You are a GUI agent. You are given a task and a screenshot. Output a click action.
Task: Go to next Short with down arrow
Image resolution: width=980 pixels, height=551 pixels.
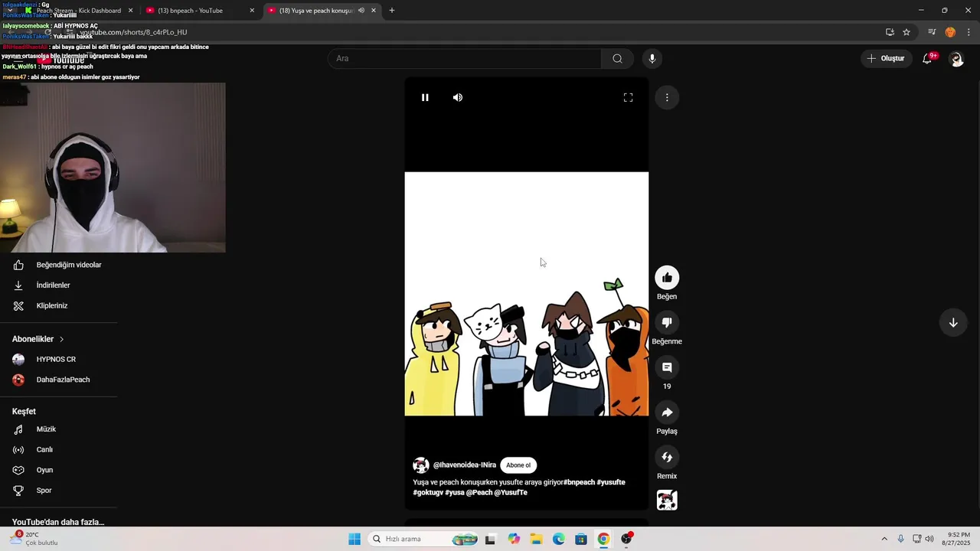pyautogui.click(x=953, y=322)
